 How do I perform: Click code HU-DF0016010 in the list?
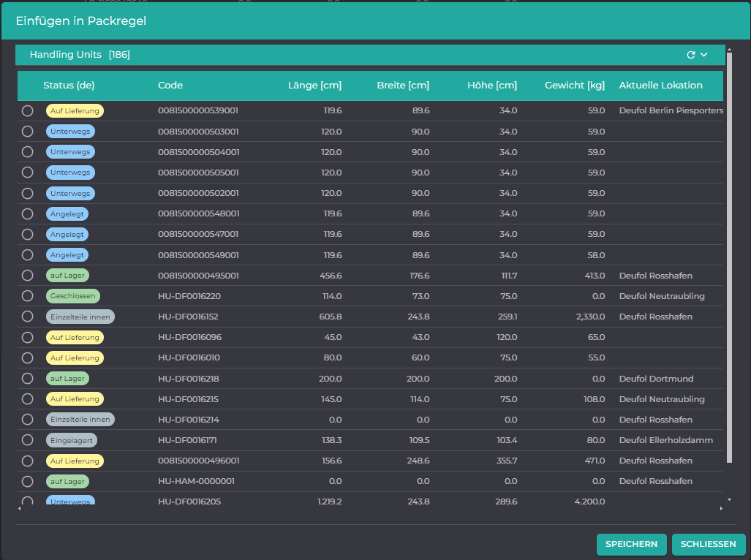click(x=189, y=358)
